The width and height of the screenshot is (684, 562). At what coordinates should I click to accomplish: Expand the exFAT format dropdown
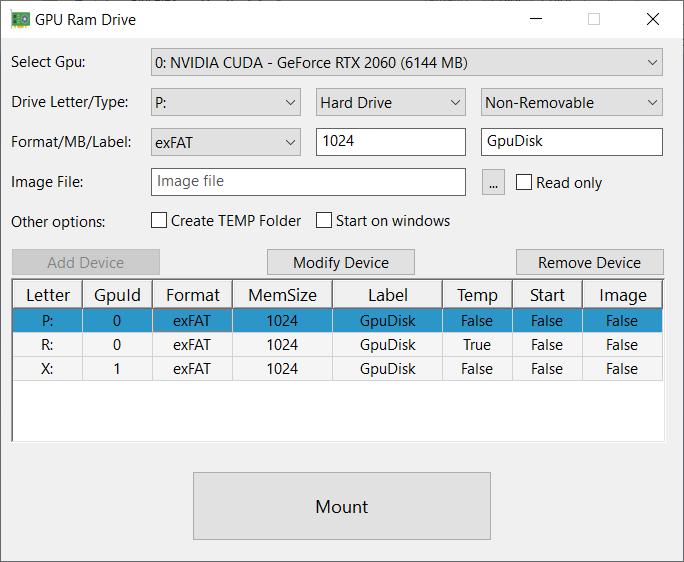point(225,142)
